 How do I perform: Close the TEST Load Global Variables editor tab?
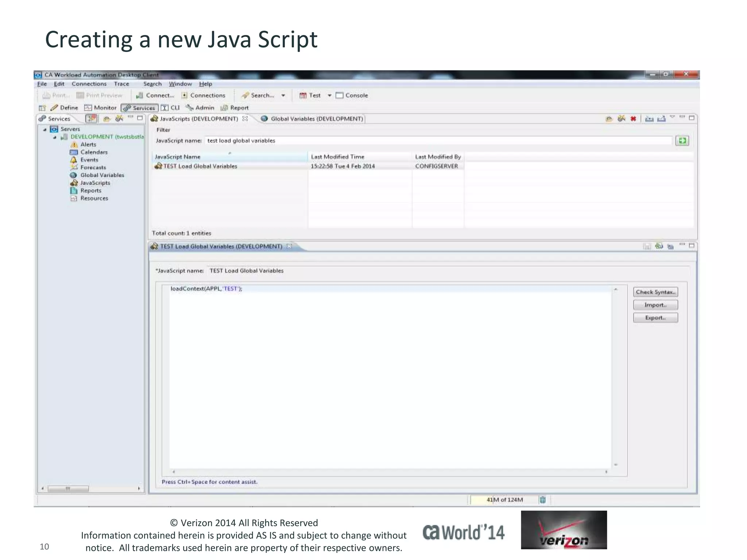(289, 246)
